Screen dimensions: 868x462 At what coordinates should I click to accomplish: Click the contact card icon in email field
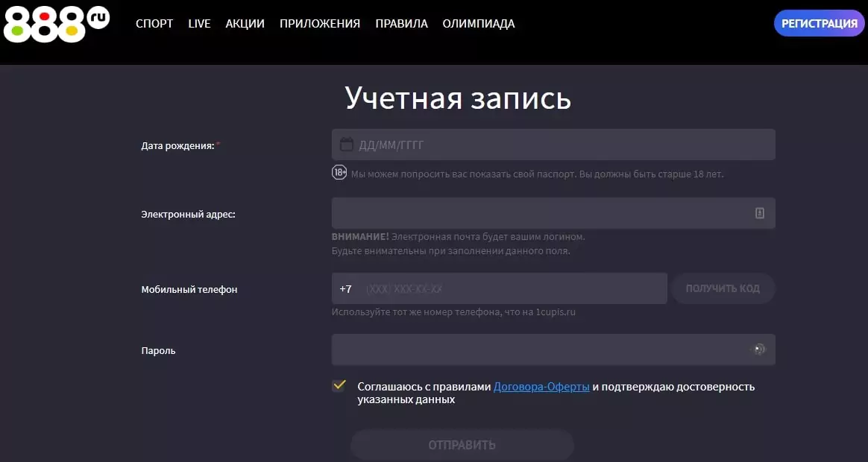pos(759,213)
